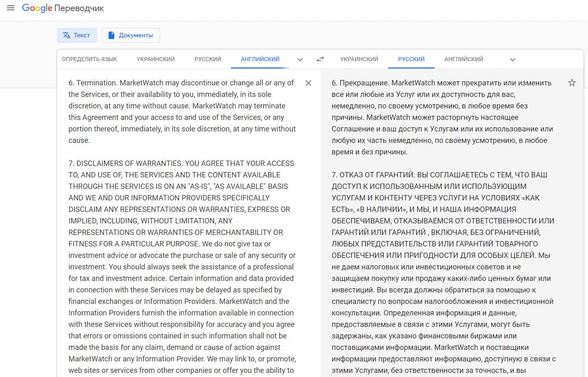Choose УКРАИНСКИЙ as target language

[359, 59]
